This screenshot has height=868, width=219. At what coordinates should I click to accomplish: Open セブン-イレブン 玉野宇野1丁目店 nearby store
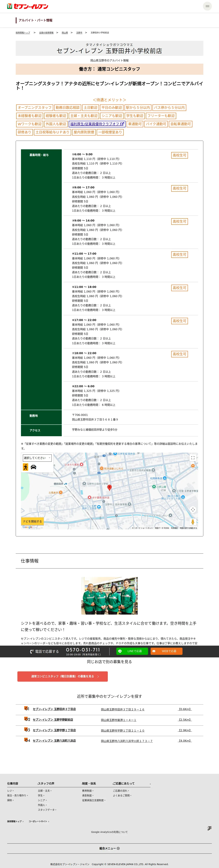click(54, 730)
